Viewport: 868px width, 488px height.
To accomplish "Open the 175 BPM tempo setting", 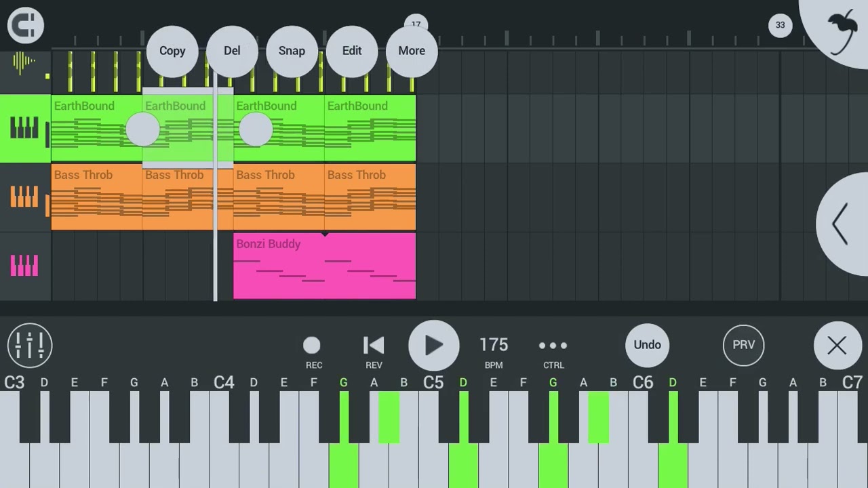I will point(494,351).
